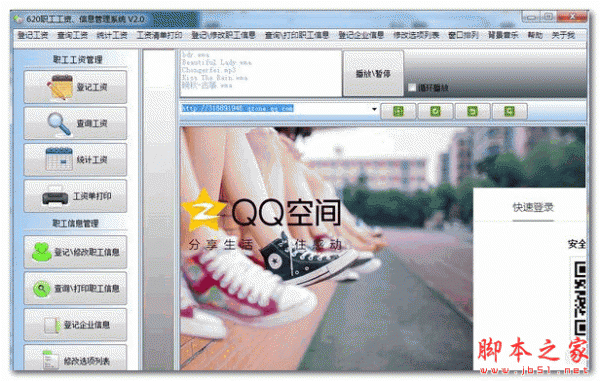Select the 快速登录 tab on the login panel

tap(533, 207)
